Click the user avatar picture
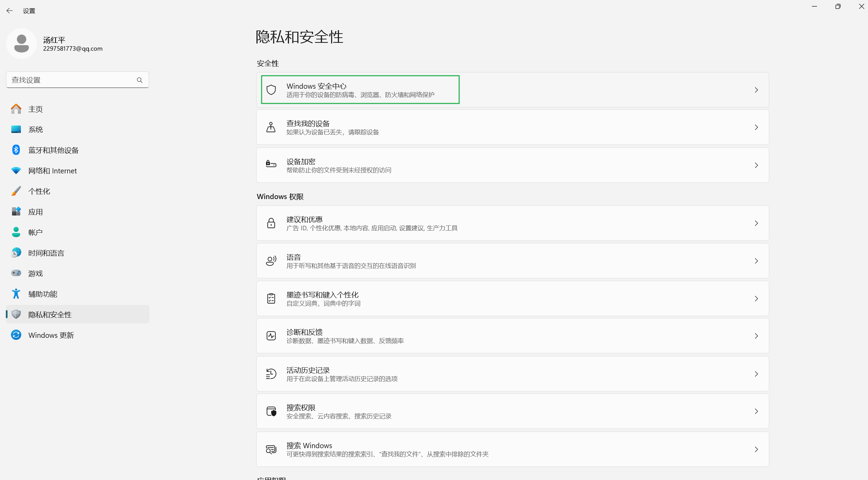Image resolution: width=868 pixels, height=480 pixels. pyautogui.click(x=22, y=44)
